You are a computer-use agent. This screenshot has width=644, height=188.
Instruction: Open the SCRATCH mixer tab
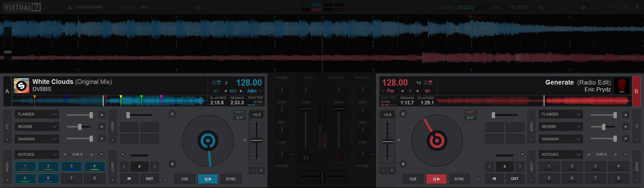[x=335, y=78]
